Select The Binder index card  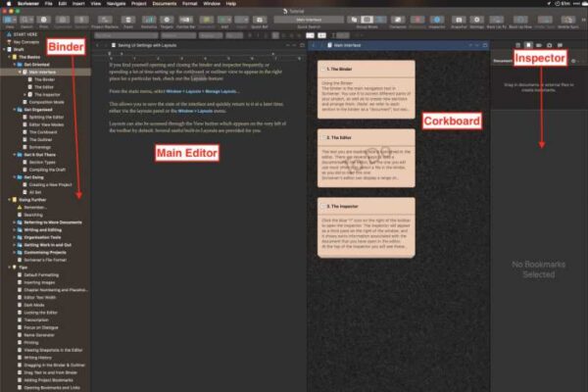366,89
